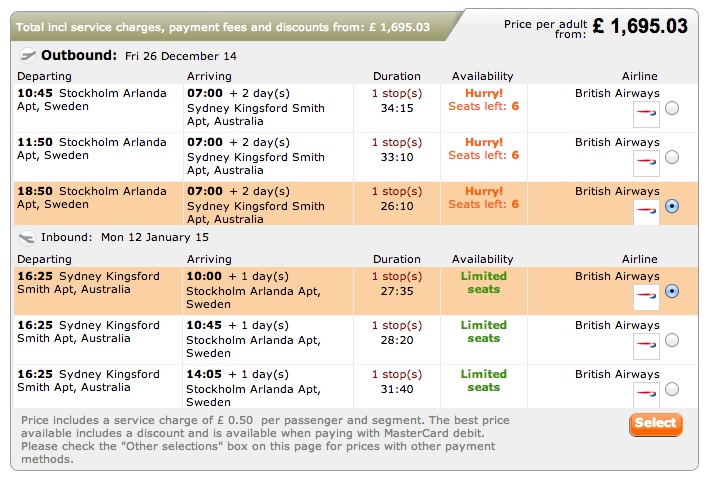
Task: Click British Airways logo on 10:00 arrival inbound flight
Action: point(646,297)
